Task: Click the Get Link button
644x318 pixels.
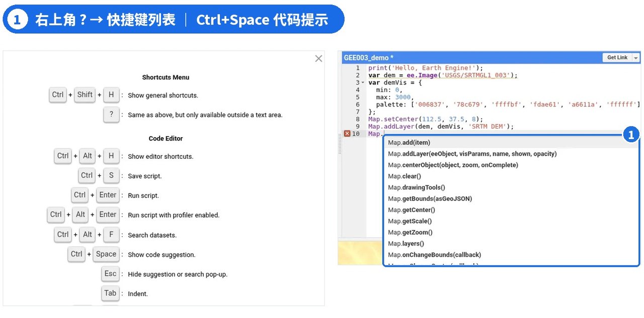Action: click(617, 58)
